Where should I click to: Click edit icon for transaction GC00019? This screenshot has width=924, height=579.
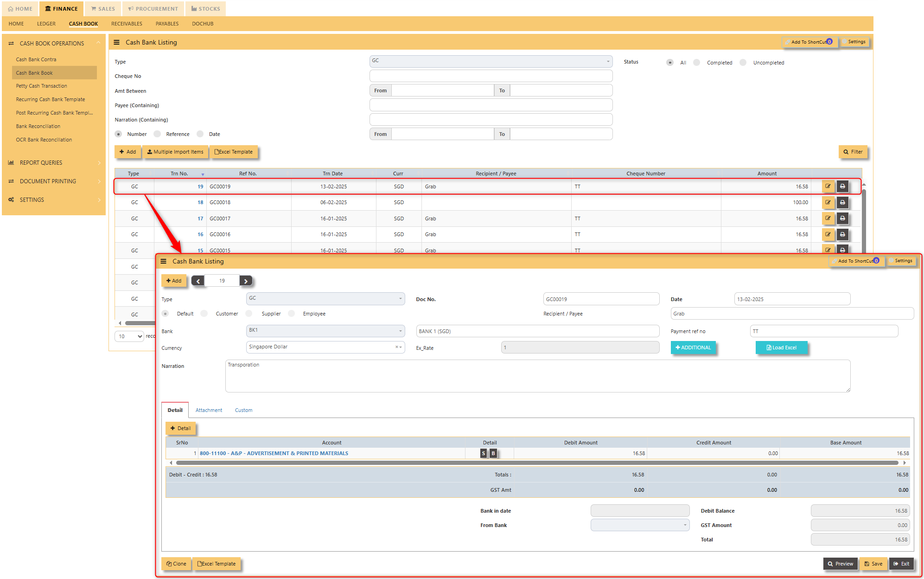coord(828,187)
